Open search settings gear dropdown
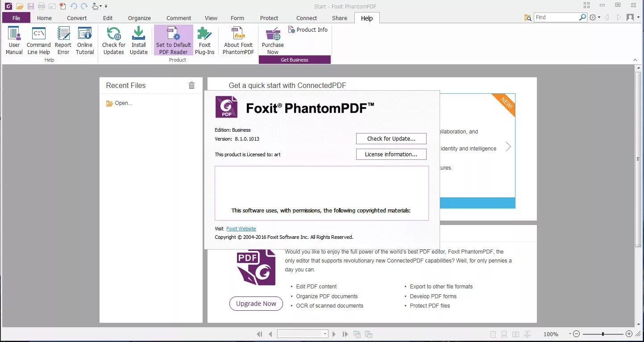Viewport: 644px width, 342px height. click(599, 17)
